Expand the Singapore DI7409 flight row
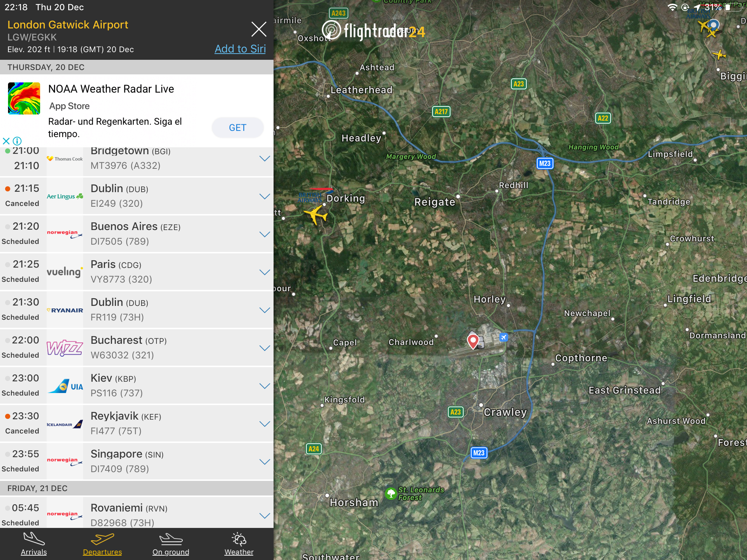 (x=264, y=462)
